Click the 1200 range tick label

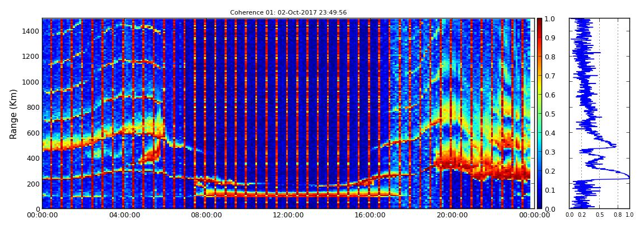pos(31,56)
